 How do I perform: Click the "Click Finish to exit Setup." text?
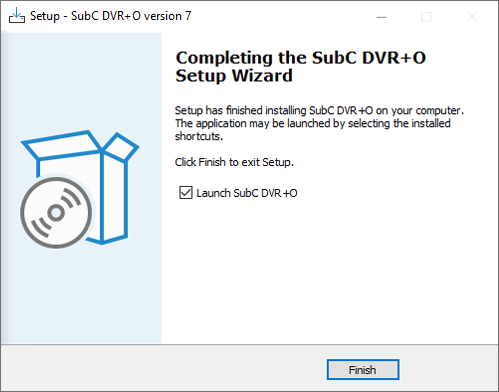234,162
